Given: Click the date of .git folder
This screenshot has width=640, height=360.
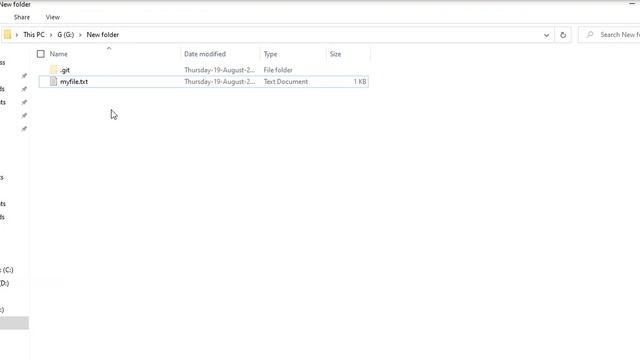Looking at the screenshot, I should [220, 70].
